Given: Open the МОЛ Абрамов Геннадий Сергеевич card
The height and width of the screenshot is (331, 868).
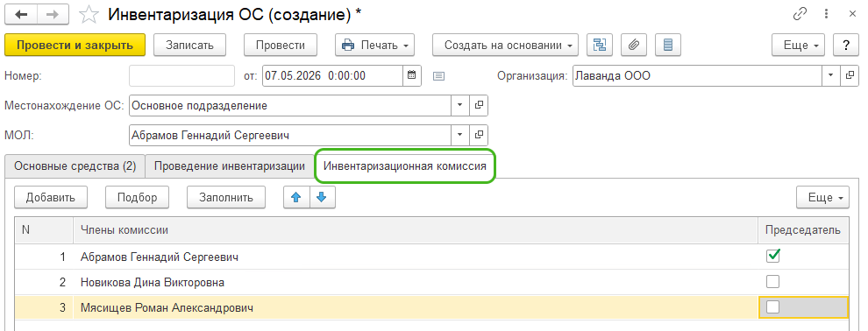Looking at the screenshot, I should (479, 135).
